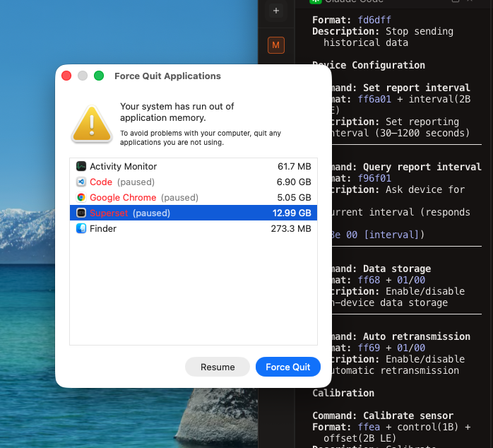
Task: Click the Force Quit Applications title text
Action: 167,76
